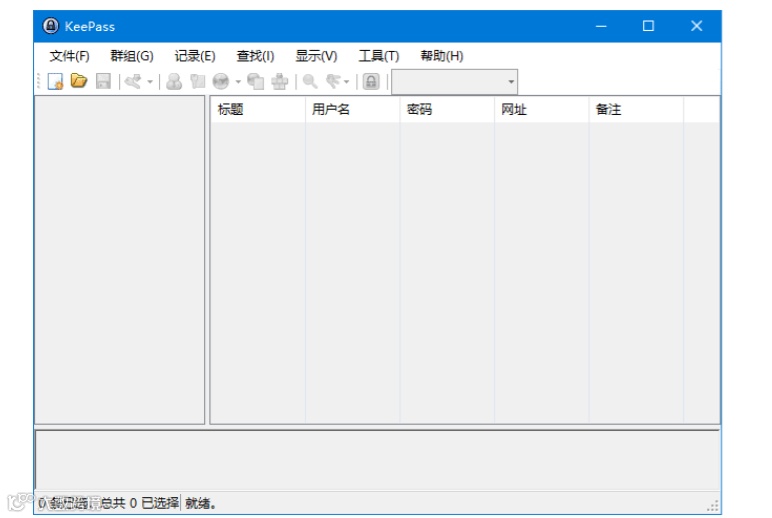Click the Perform Auto-Type icon
The width and height of the screenshot is (772, 518).
(x=280, y=81)
